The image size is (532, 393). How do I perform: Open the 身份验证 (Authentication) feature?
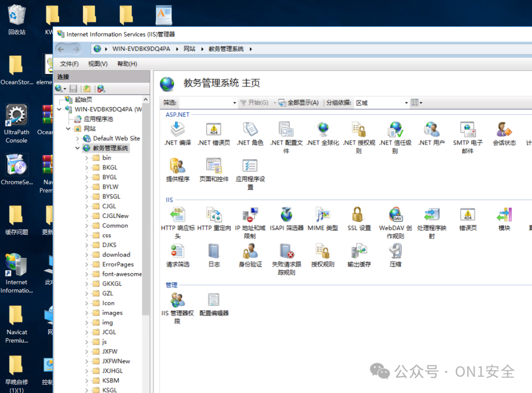click(250, 255)
